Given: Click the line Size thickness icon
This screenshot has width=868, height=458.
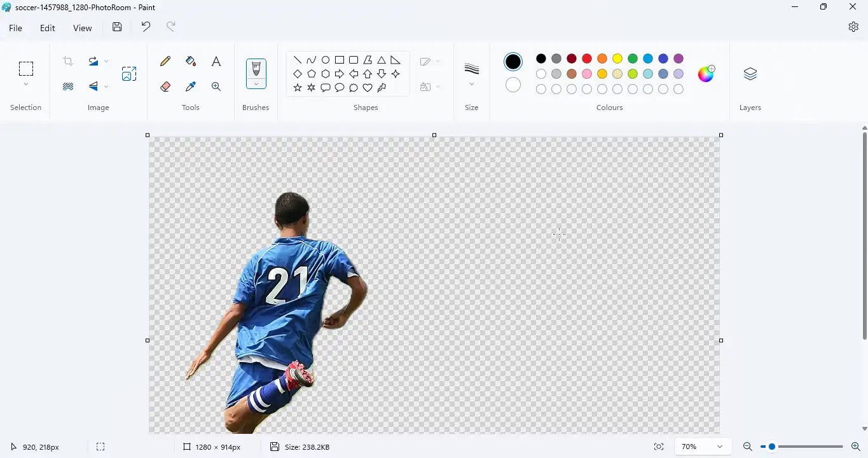Looking at the screenshot, I should [x=472, y=69].
